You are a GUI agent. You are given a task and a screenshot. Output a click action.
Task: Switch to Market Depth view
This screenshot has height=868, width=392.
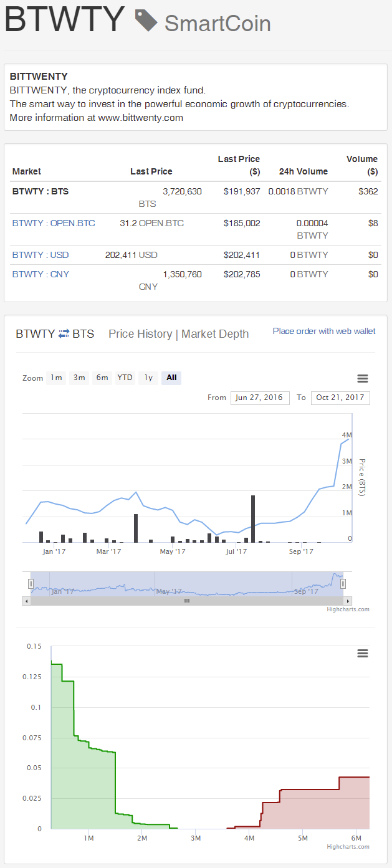coord(215,334)
